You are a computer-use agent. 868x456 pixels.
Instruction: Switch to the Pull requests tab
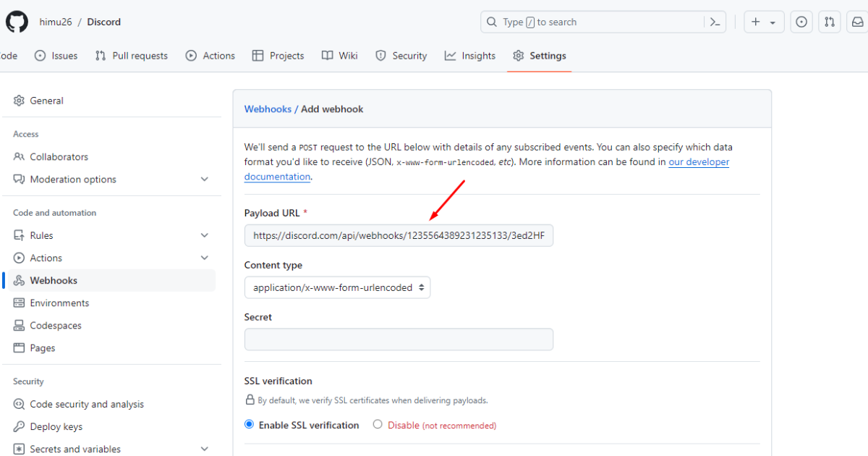tap(131, 56)
